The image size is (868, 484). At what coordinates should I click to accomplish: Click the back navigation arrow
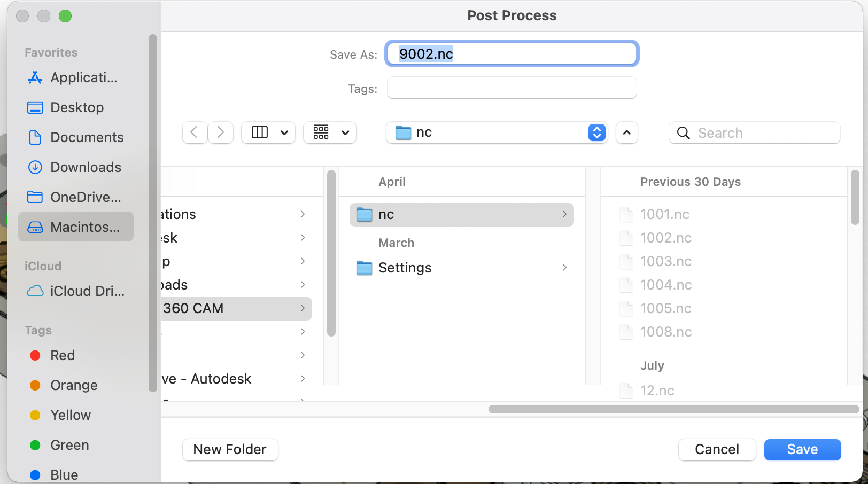[195, 132]
